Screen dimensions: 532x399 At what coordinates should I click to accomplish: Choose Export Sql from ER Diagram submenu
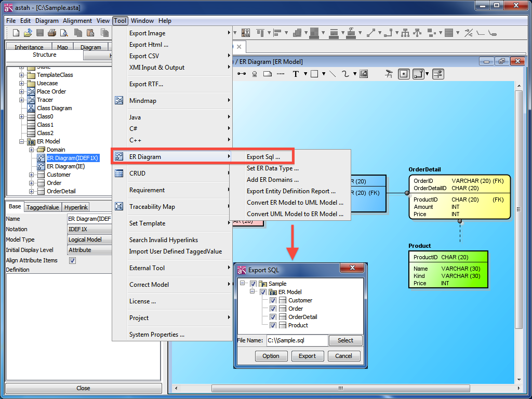[x=263, y=157]
